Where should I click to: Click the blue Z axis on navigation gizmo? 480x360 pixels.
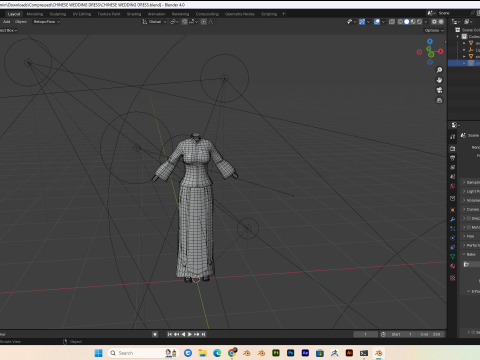click(430, 42)
